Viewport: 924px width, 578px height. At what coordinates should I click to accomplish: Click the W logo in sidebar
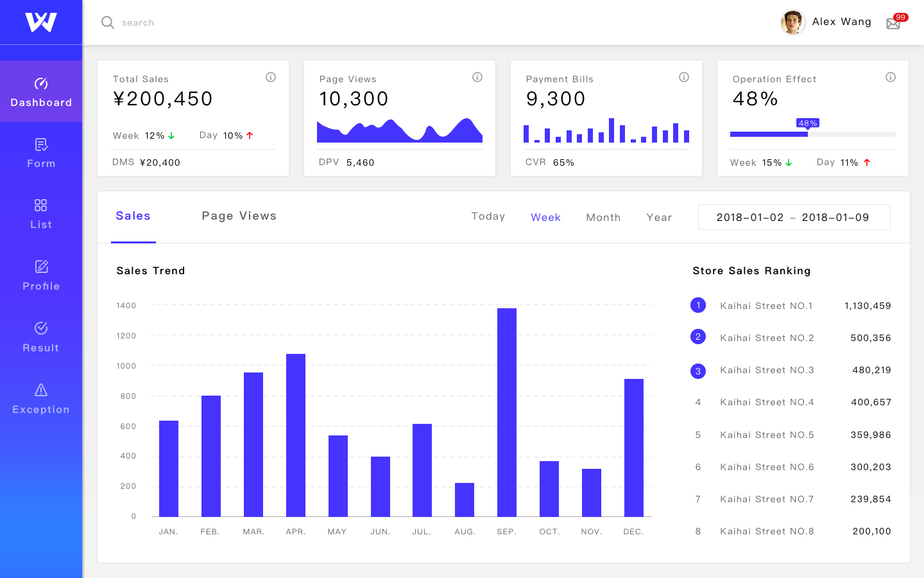click(41, 22)
